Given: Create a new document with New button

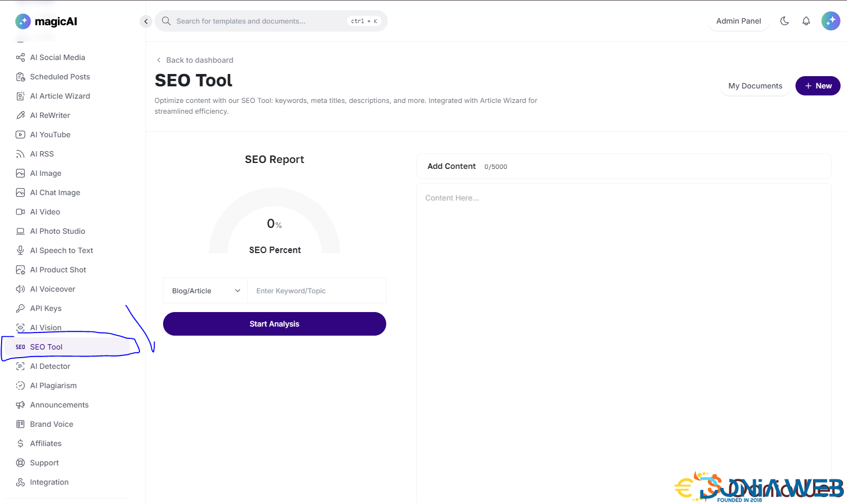Looking at the screenshot, I should point(817,86).
